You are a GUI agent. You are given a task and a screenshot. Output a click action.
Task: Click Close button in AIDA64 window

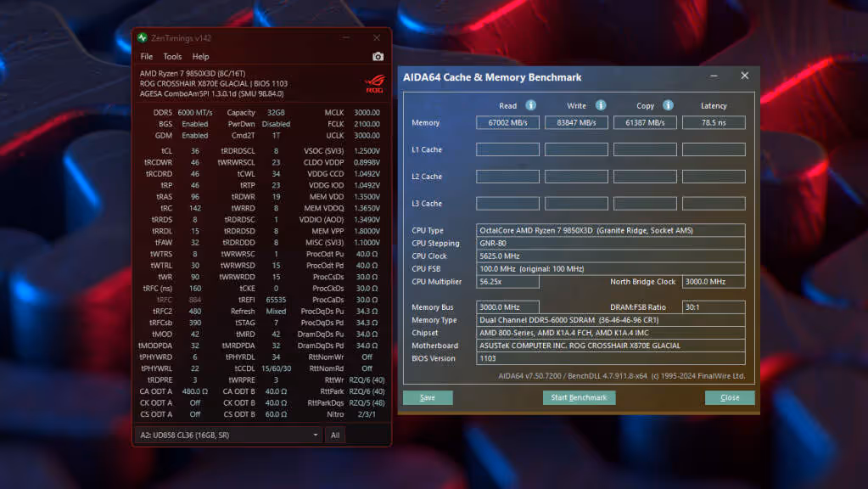730,397
